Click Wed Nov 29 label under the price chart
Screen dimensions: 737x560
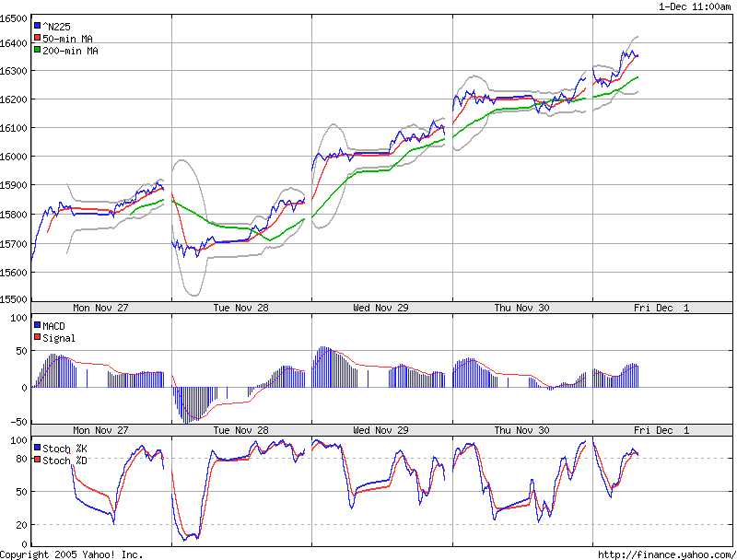[380, 308]
